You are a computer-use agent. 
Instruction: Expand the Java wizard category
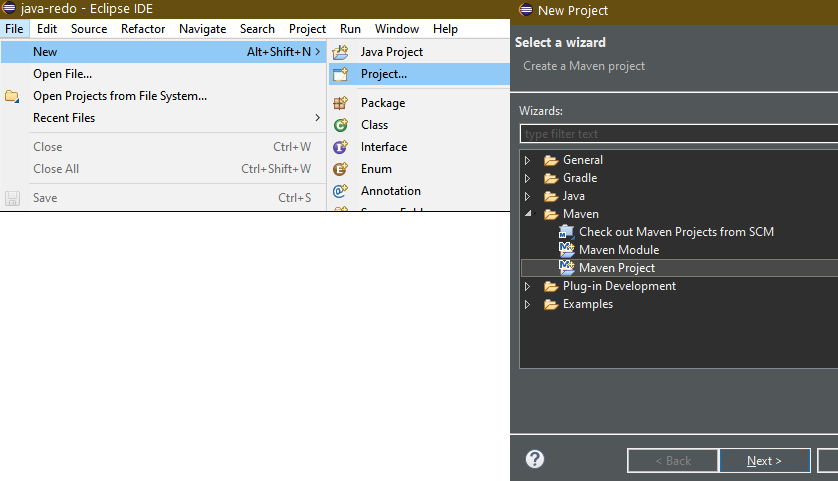point(527,197)
